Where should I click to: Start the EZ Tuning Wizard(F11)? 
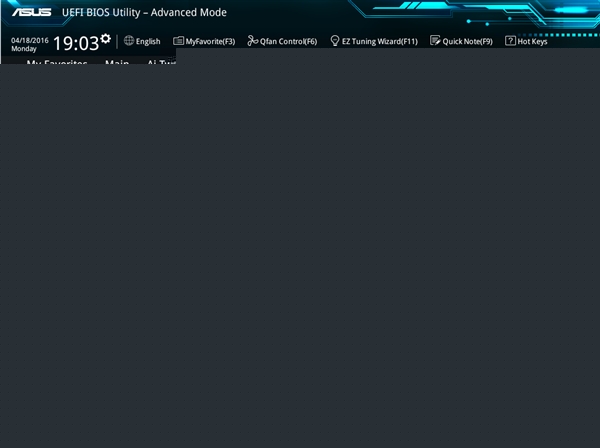pos(374,41)
